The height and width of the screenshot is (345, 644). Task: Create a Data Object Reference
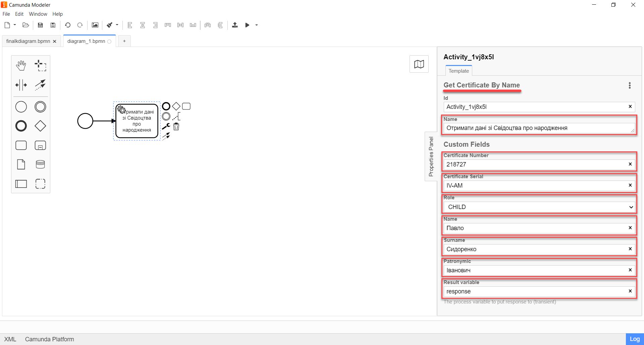coord(21,164)
